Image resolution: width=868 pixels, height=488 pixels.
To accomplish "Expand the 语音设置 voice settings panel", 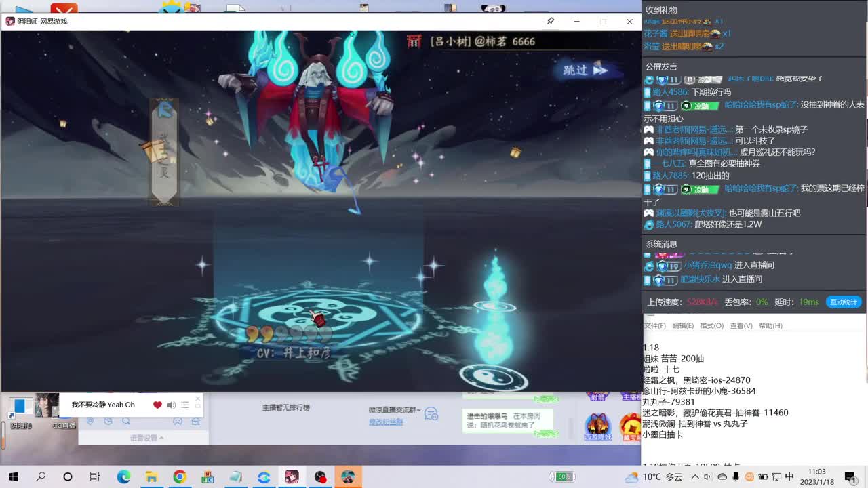I will [x=146, y=438].
